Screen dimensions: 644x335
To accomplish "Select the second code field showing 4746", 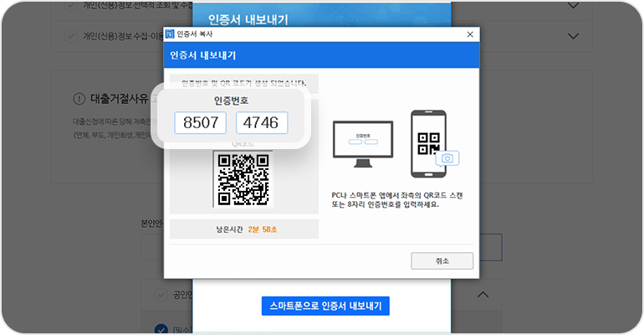I will coord(262,122).
